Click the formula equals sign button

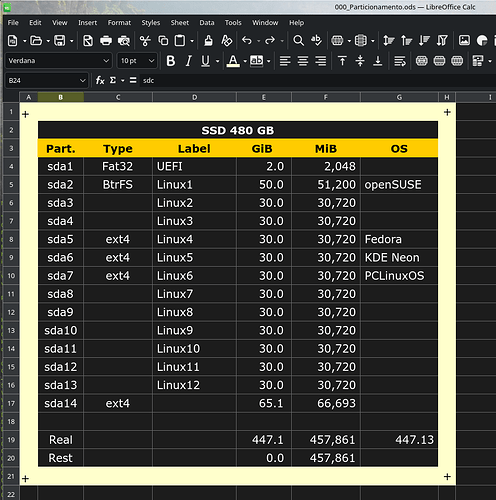(133, 80)
